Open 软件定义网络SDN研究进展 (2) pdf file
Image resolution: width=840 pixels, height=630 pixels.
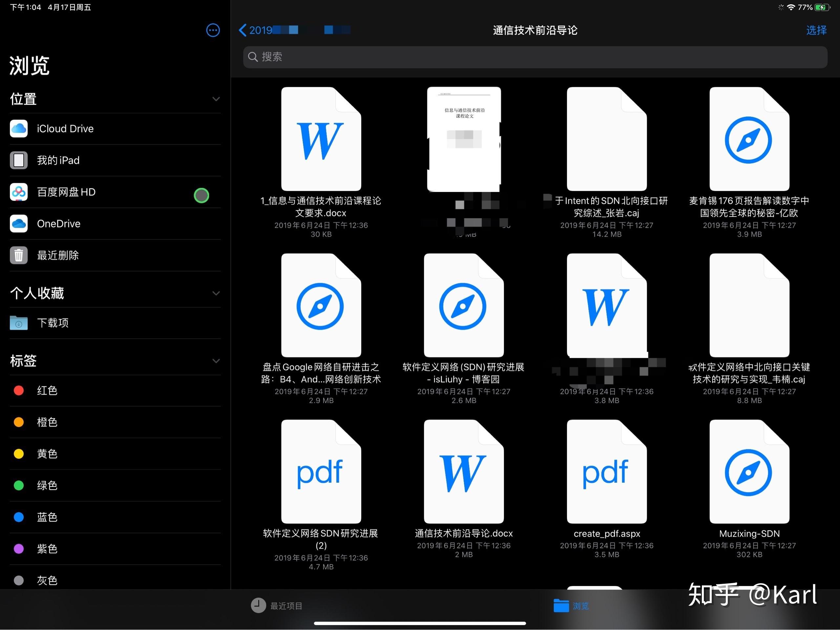(321, 472)
